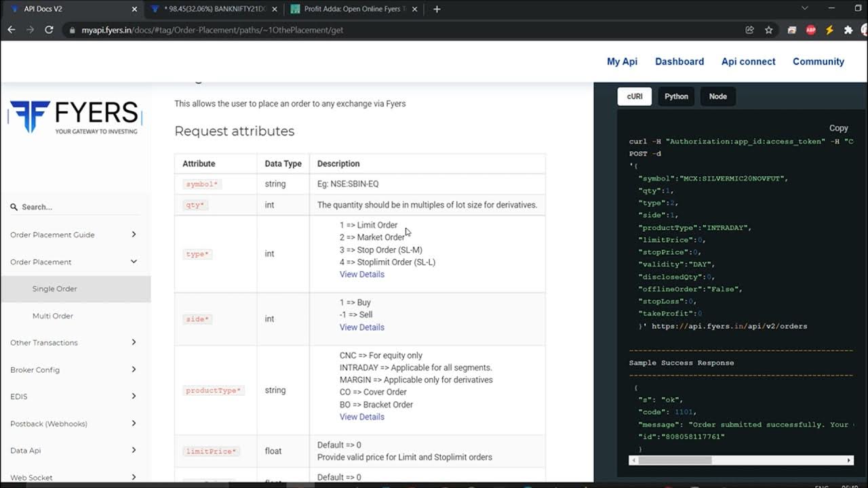Click the 'Data Type' column header
Screen dimensions: 868x488
283,163
